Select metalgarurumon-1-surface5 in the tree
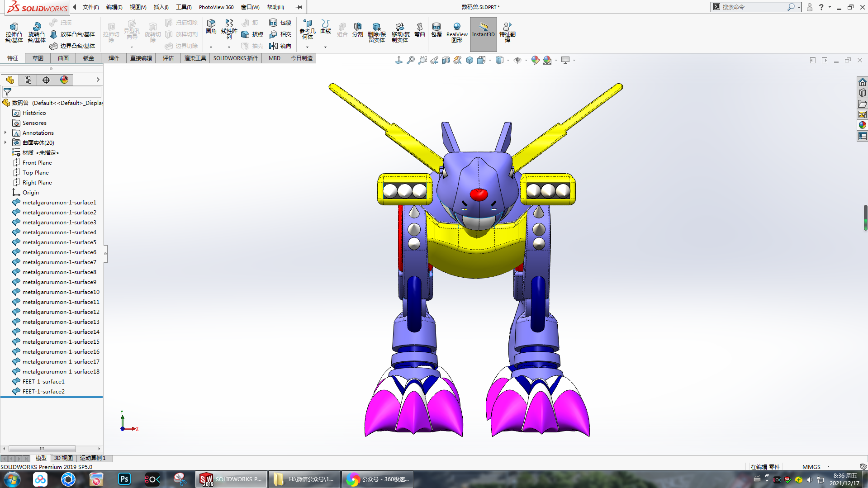The height and width of the screenshot is (488, 868). pos(59,242)
